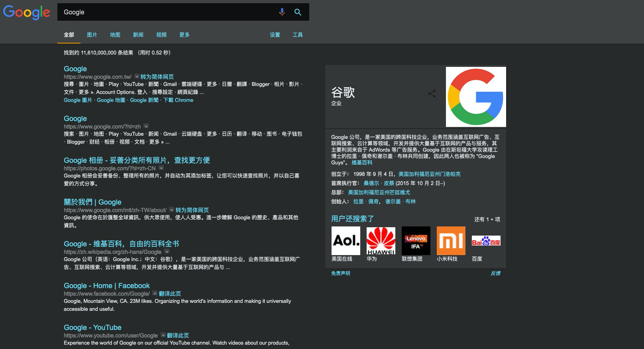Open the Huawei 华为 logo thumbnail
The width and height of the screenshot is (644, 349).
pyautogui.click(x=381, y=241)
